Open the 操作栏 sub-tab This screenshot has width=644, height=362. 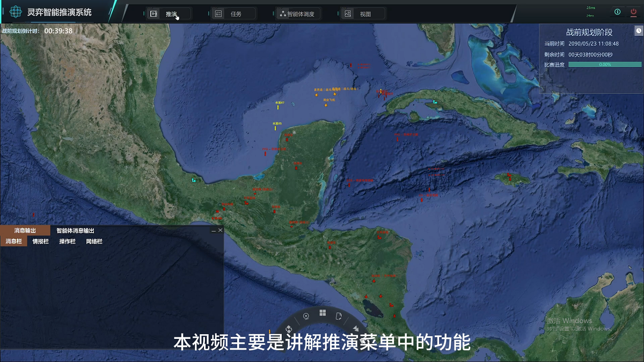(x=67, y=242)
